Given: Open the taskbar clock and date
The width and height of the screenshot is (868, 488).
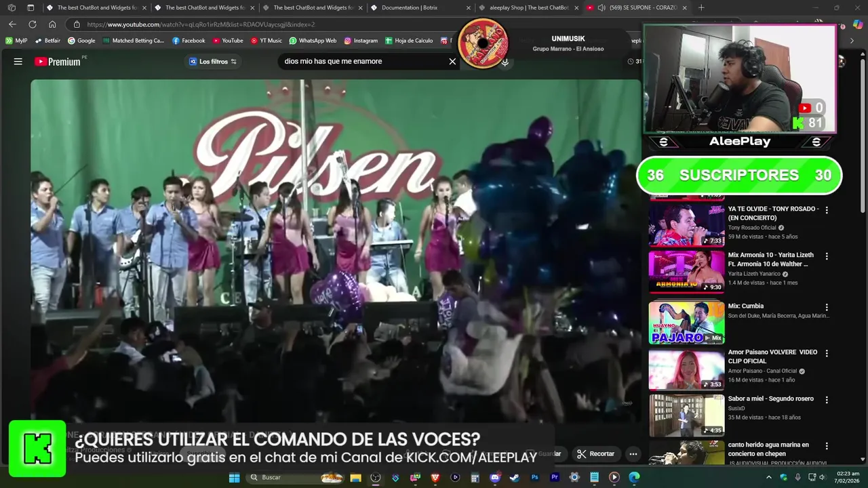Looking at the screenshot, I should point(848,477).
